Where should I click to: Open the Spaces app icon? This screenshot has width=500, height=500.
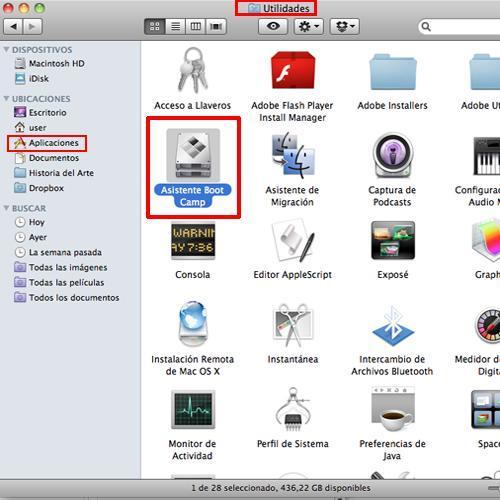[x=486, y=410]
